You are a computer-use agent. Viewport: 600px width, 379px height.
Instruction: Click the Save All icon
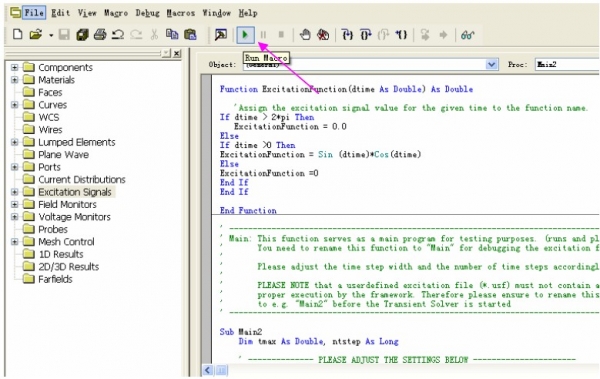point(82,35)
